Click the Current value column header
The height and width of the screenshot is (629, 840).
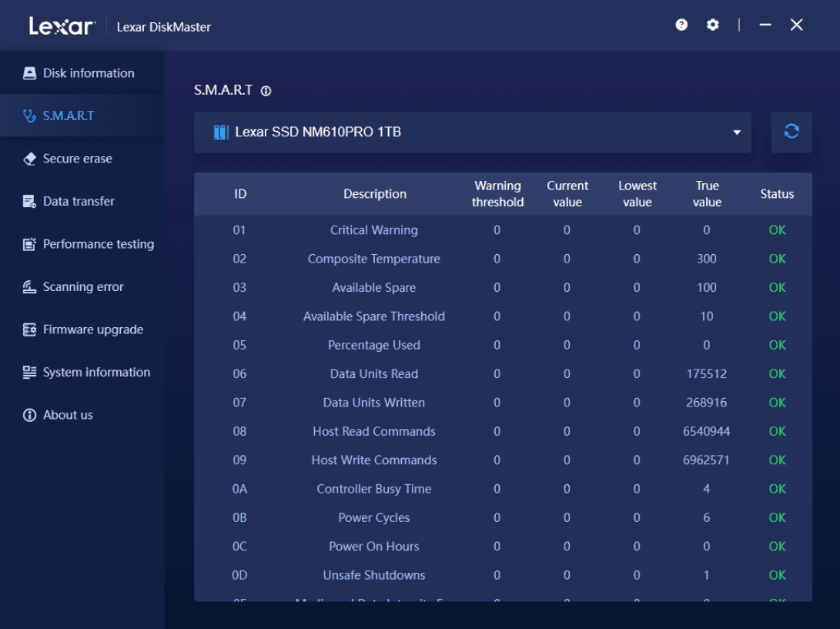pos(567,194)
